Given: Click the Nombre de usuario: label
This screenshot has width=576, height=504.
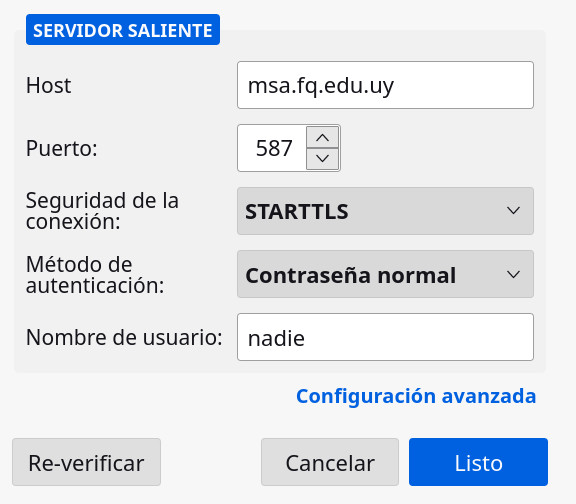Looking at the screenshot, I should (x=124, y=337).
